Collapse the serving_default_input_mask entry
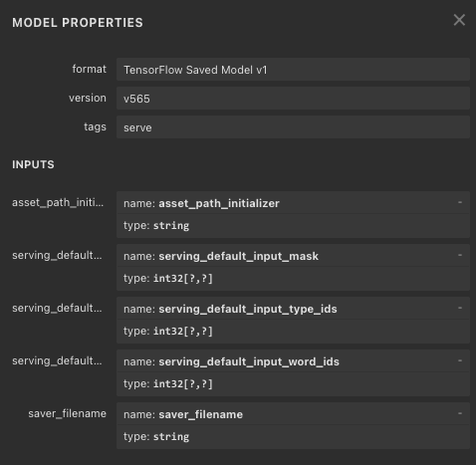The height and width of the screenshot is (465, 476). pos(460,255)
